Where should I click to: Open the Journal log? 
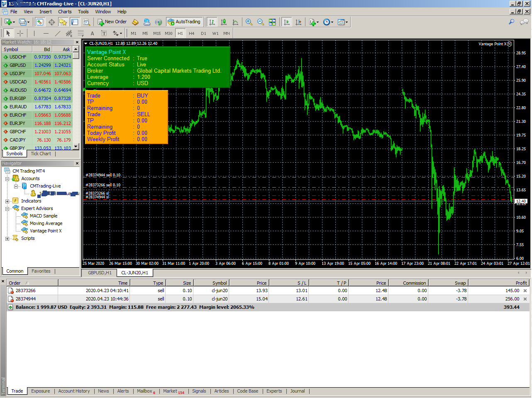coord(298,391)
